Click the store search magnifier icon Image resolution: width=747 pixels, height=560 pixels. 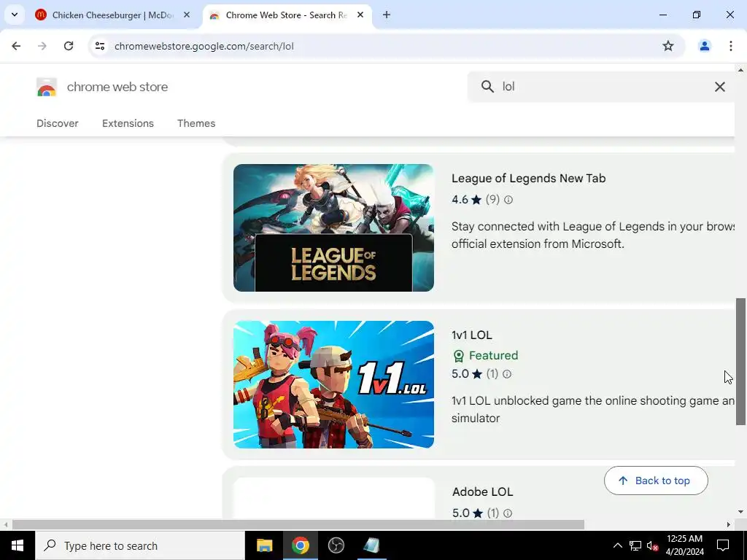(x=487, y=87)
